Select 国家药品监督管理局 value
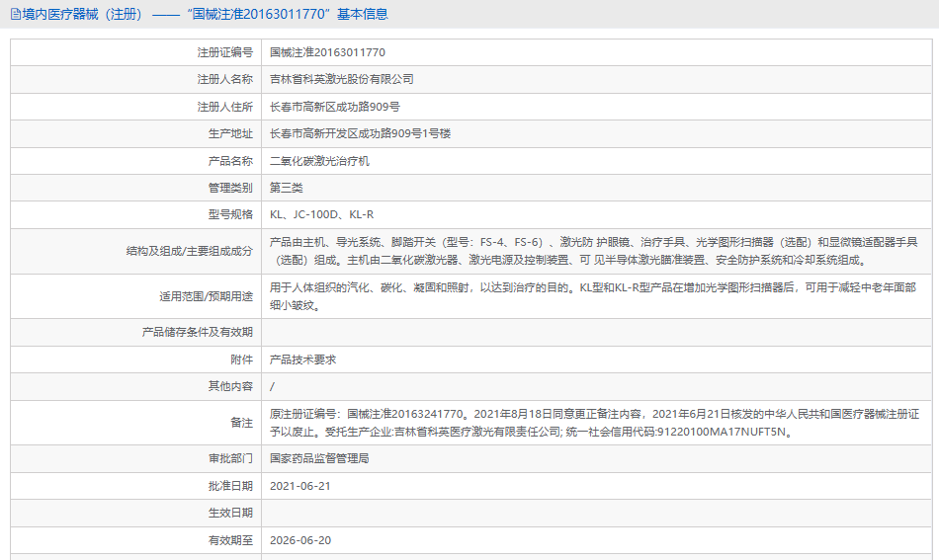The height and width of the screenshot is (560, 939). point(319,458)
